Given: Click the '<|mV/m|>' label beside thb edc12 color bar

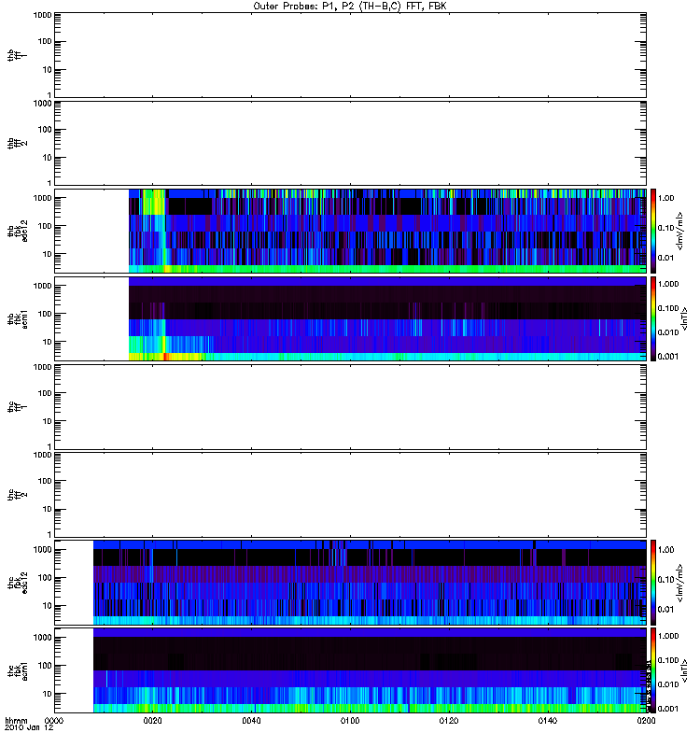Looking at the screenshot, I should (680, 231).
